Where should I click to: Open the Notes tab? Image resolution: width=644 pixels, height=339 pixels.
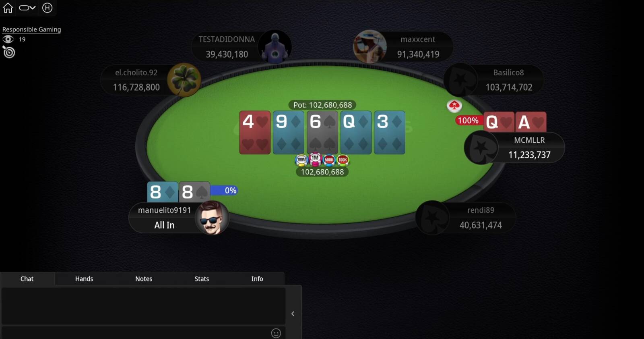tap(144, 279)
